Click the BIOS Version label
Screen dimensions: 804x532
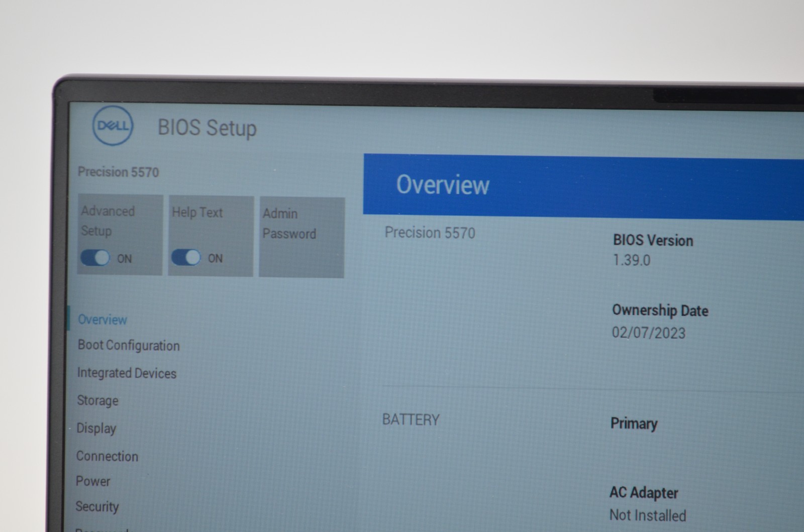[x=653, y=240]
